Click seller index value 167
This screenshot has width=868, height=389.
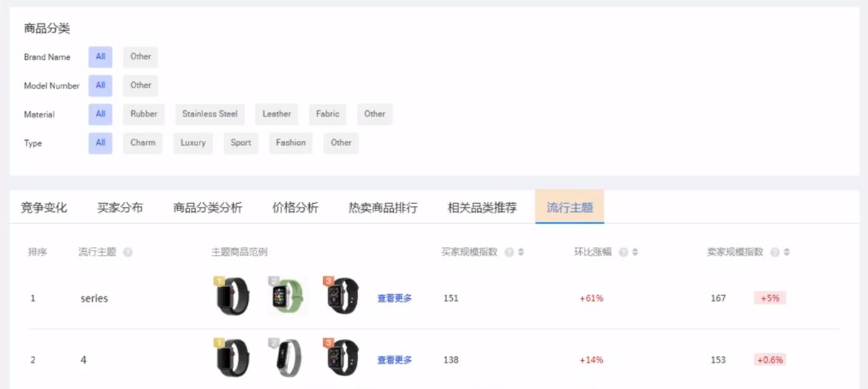(x=718, y=298)
